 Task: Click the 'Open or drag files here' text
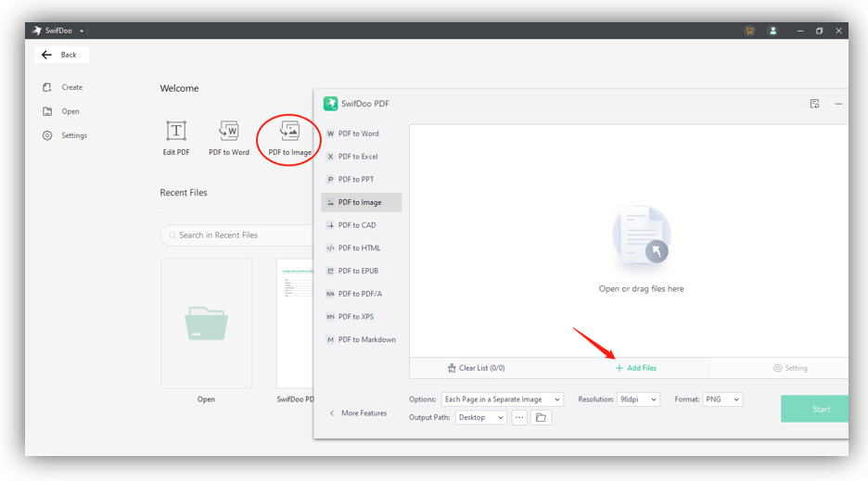pyautogui.click(x=641, y=289)
